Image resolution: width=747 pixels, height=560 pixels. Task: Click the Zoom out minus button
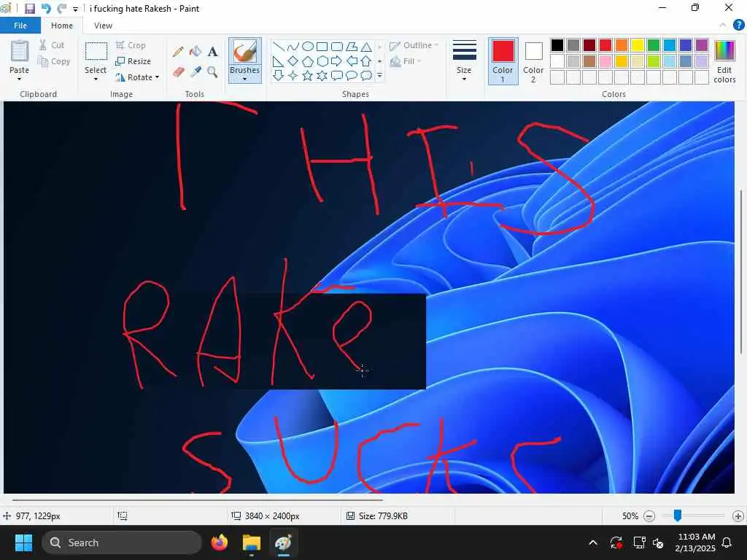pos(649,516)
